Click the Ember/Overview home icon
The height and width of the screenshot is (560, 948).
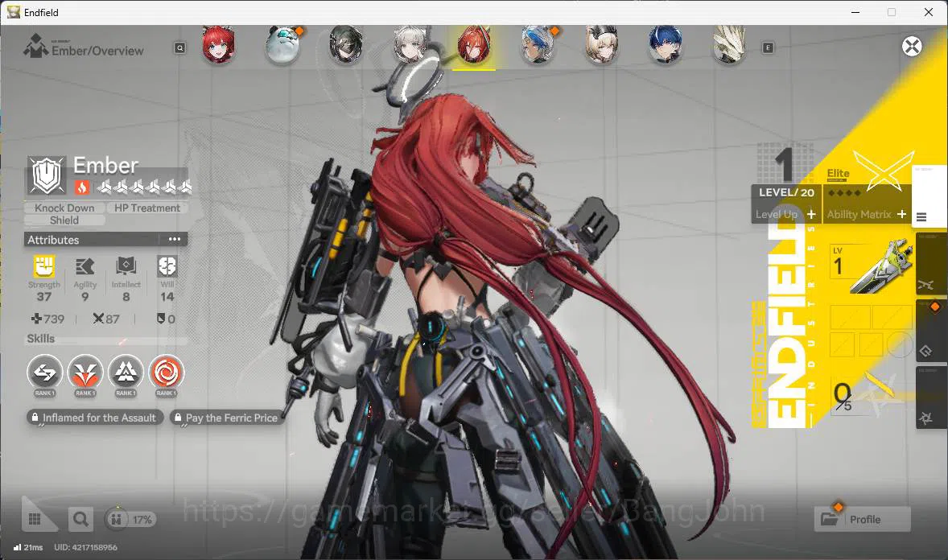click(x=35, y=46)
